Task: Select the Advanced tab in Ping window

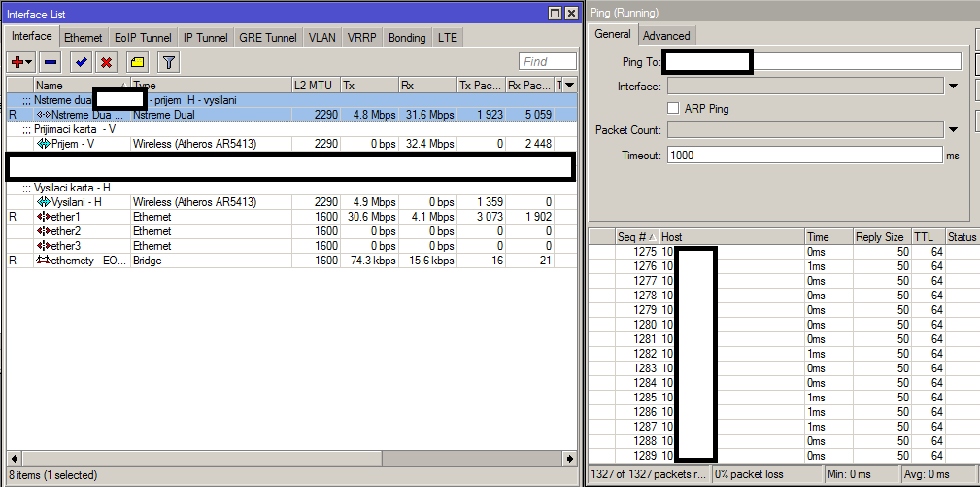Action: [666, 36]
